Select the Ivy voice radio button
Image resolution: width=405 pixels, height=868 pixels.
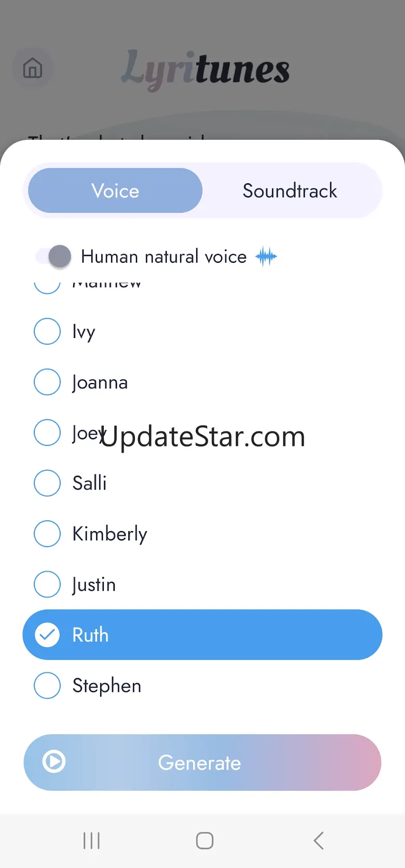[x=47, y=331]
